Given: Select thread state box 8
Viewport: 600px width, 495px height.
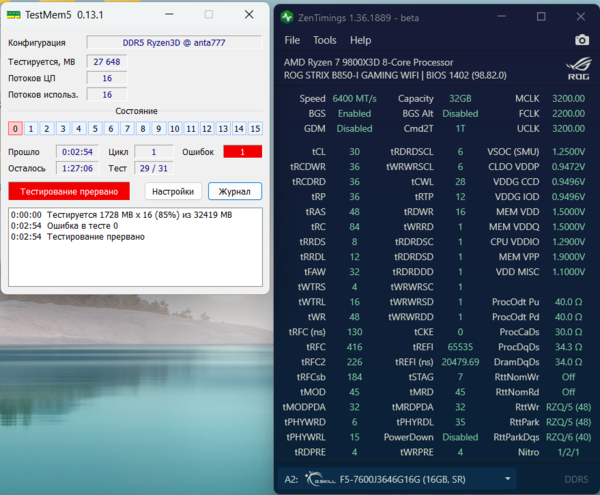Looking at the screenshot, I should [143, 129].
